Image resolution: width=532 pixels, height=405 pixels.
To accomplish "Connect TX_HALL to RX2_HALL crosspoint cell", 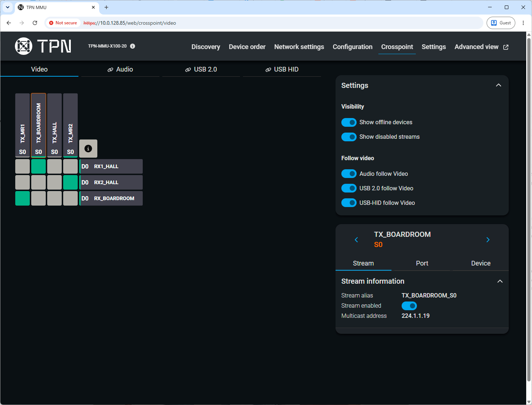I will tap(54, 182).
